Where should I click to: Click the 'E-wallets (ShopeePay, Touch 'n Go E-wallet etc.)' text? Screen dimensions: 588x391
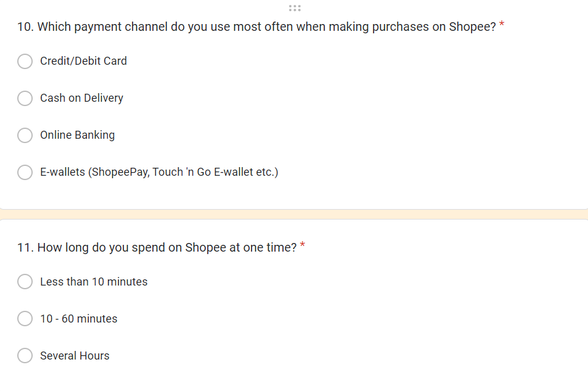pyautogui.click(x=160, y=172)
